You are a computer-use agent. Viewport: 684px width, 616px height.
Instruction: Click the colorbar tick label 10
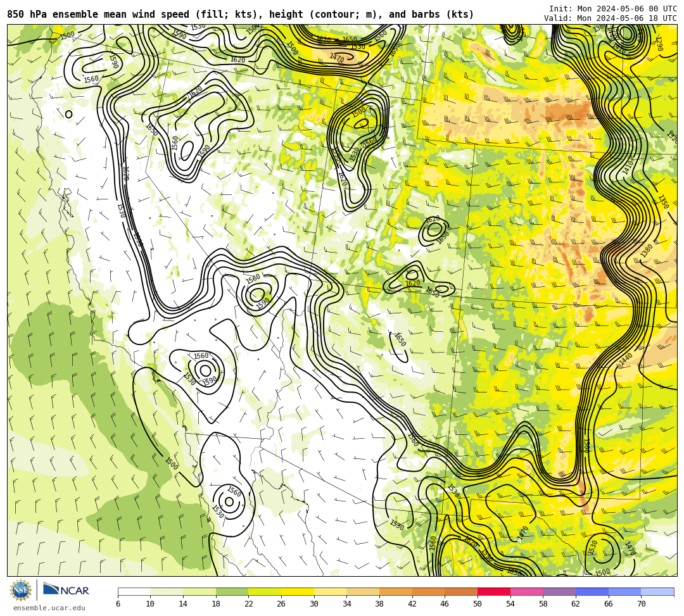tap(151, 604)
